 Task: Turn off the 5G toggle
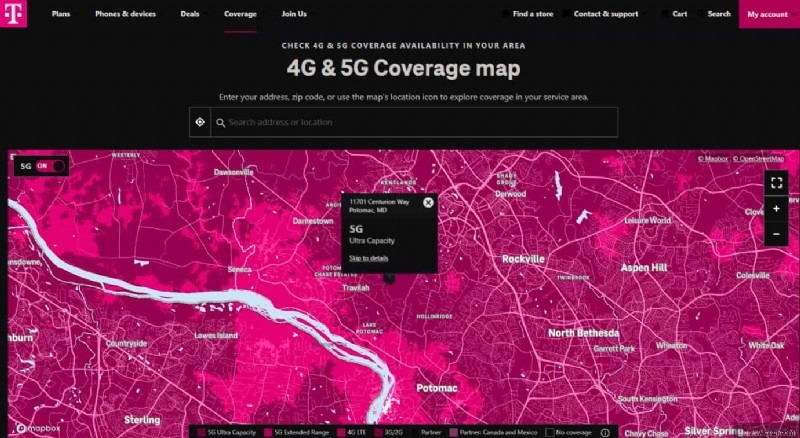click(50, 166)
